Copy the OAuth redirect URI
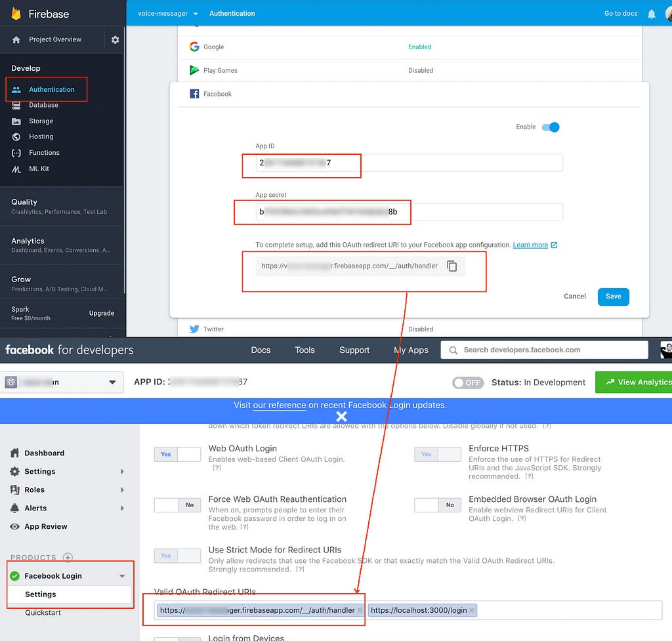672x641 pixels. [451, 266]
